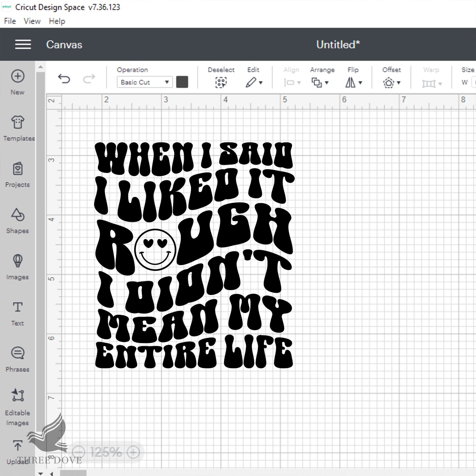This screenshot has width=476, height=476.
Task: Undo the last action
Action: pyautogui.click(x=64, y=79)
